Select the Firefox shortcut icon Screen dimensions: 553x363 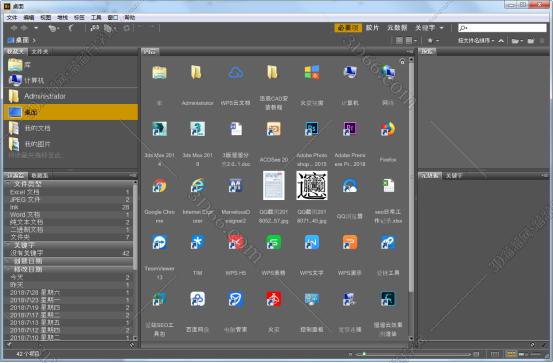click(x=388, y=129)
